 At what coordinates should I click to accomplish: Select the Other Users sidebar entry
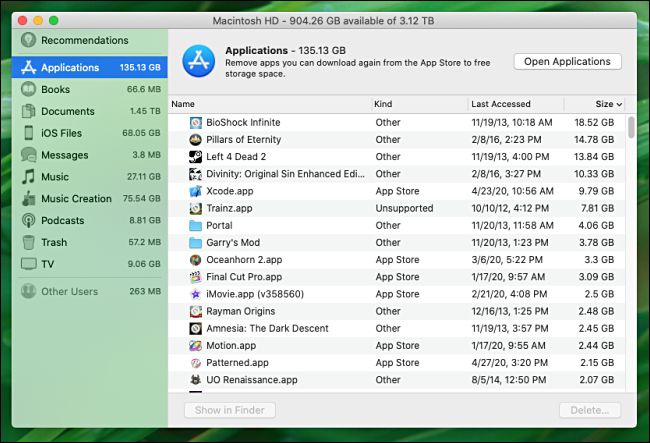[x=90, y=291]
